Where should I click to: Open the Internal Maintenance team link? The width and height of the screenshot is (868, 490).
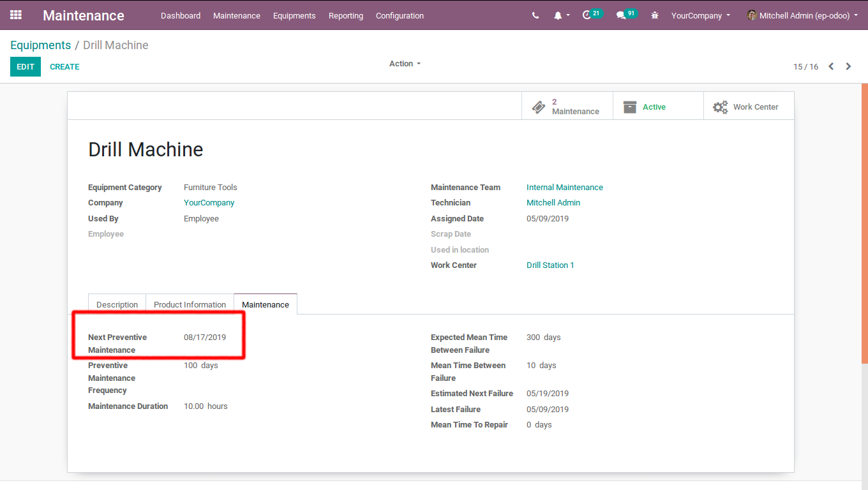tap(565, 188)
